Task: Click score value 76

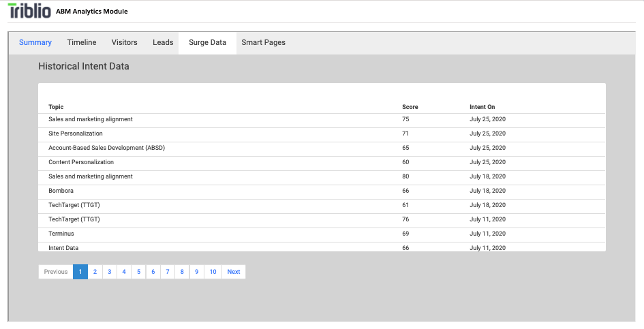Action: tap(405, 219)
